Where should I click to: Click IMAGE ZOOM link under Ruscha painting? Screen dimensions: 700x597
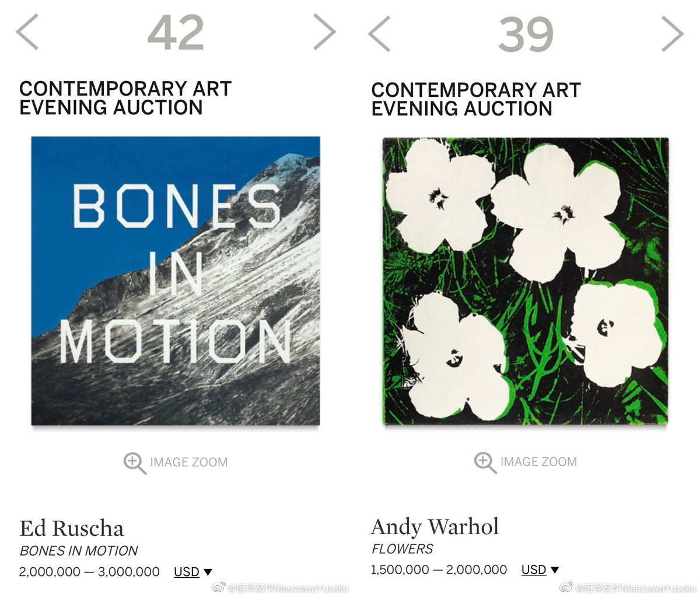point(188,462)
